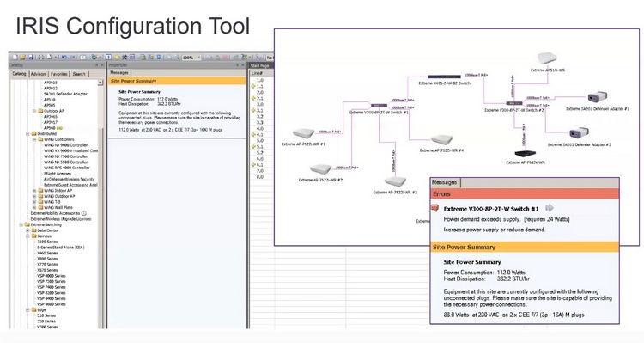
Task: Collapse the WiNG Controllers tree node
Action: (34, 139)
